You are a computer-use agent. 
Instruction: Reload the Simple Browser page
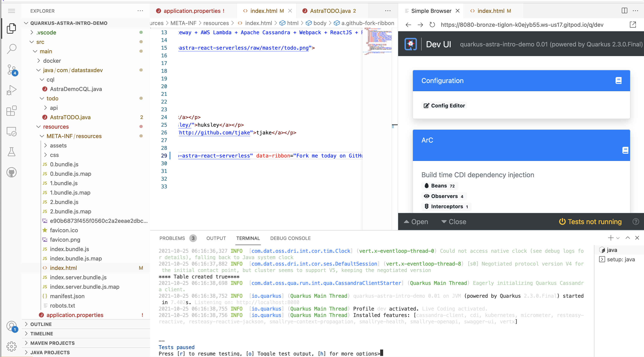coord(432,25)
